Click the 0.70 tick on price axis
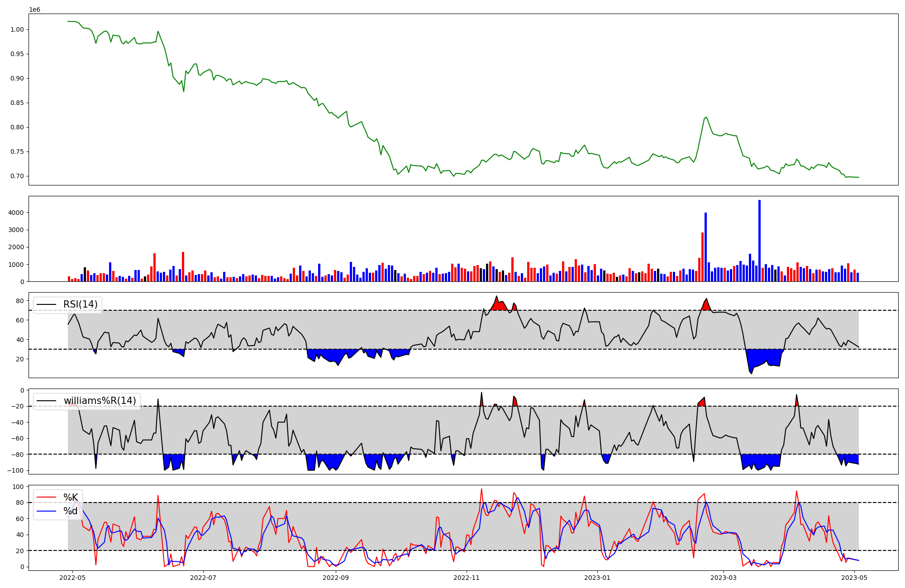The width and height of the screenshot is (905, 588). (x=17, y=176)
